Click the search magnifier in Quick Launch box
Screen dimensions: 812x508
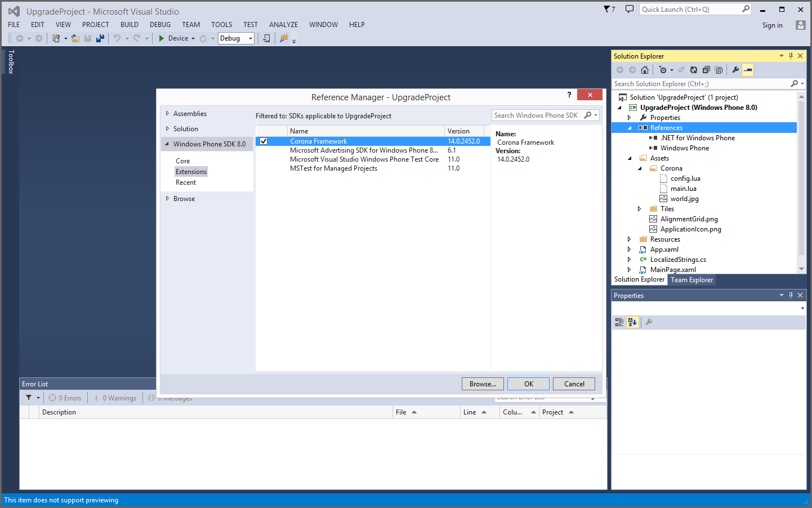(x=746, y=9)
